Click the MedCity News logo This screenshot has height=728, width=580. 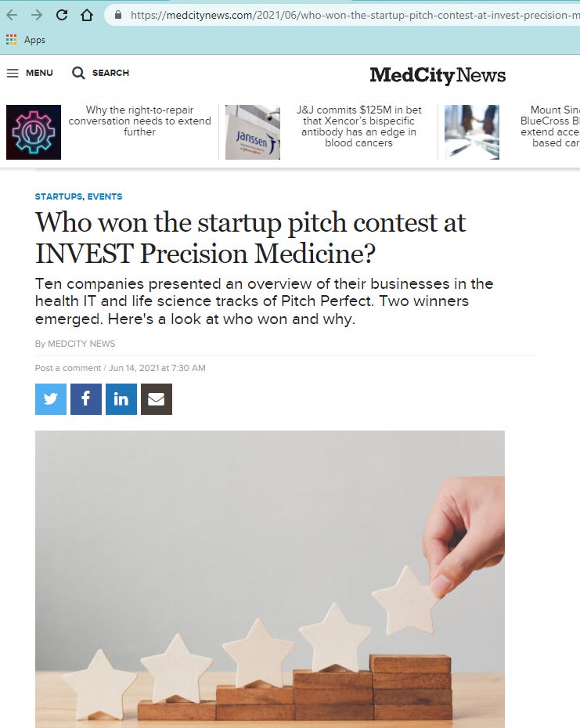[x=438, y=75]
